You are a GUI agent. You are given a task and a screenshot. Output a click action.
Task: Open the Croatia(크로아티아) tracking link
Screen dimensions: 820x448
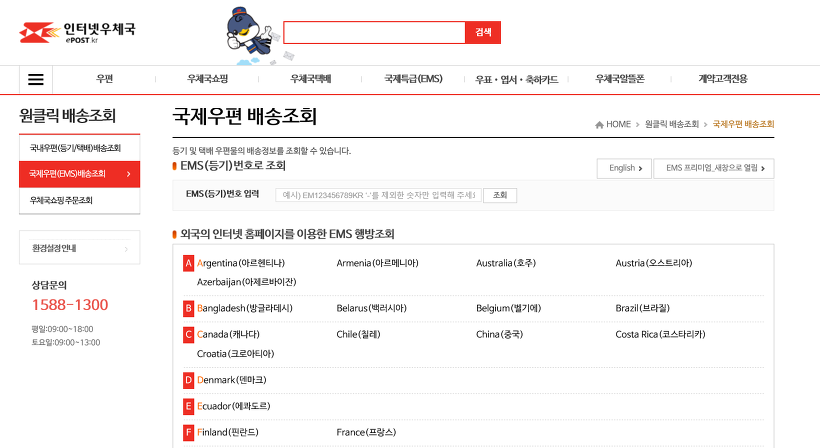click(x=235, y=354)
